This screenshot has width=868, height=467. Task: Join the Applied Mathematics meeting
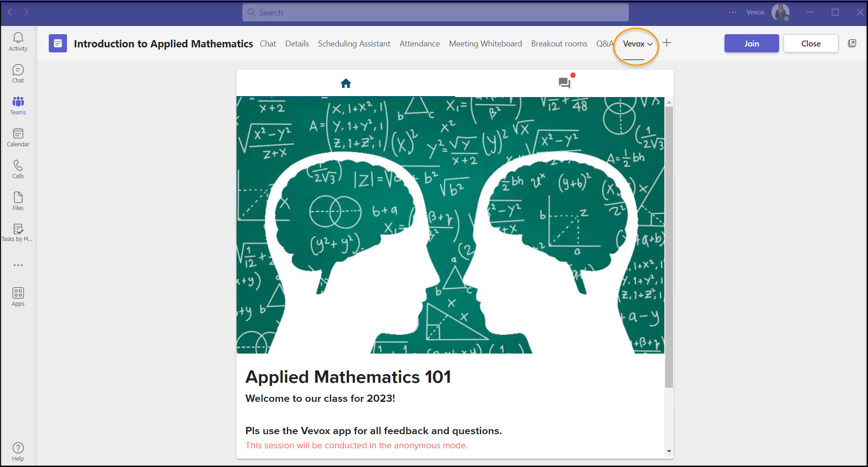pyautogui.click(x=751, y=44)
